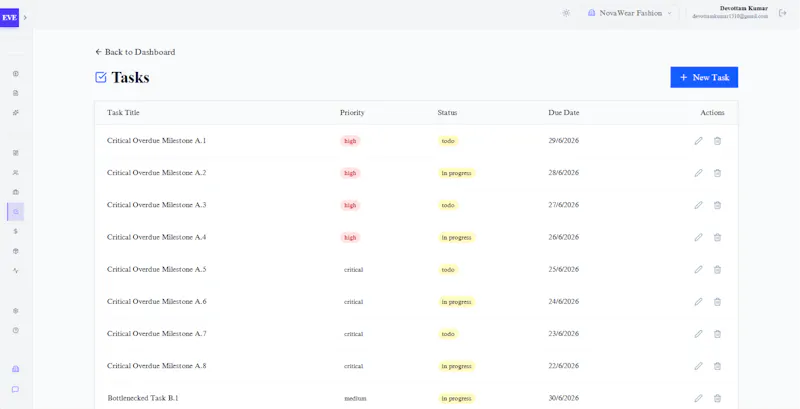Open the sidebar document icon

(x=15, y=93)
